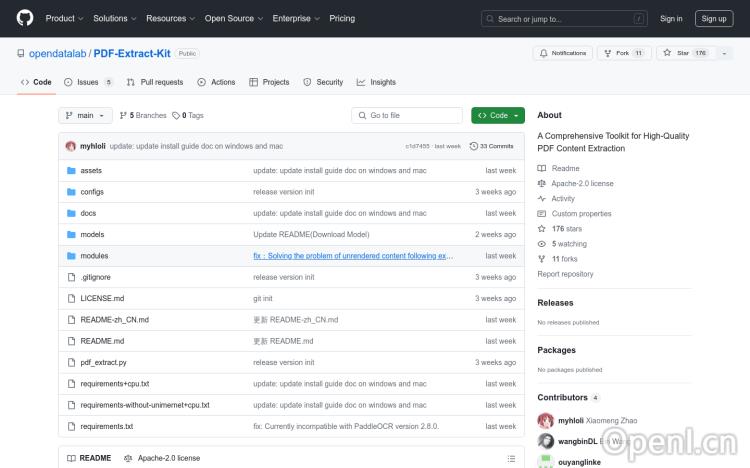
Task: Click the Sign up button
Action: point(714,18)
